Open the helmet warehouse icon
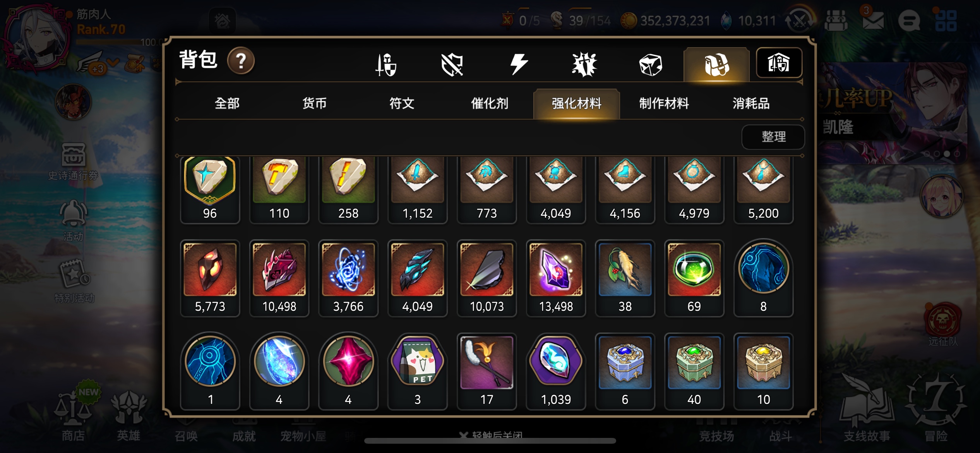The width and height of the screenshot is (980, 453). tap(779, 63)
